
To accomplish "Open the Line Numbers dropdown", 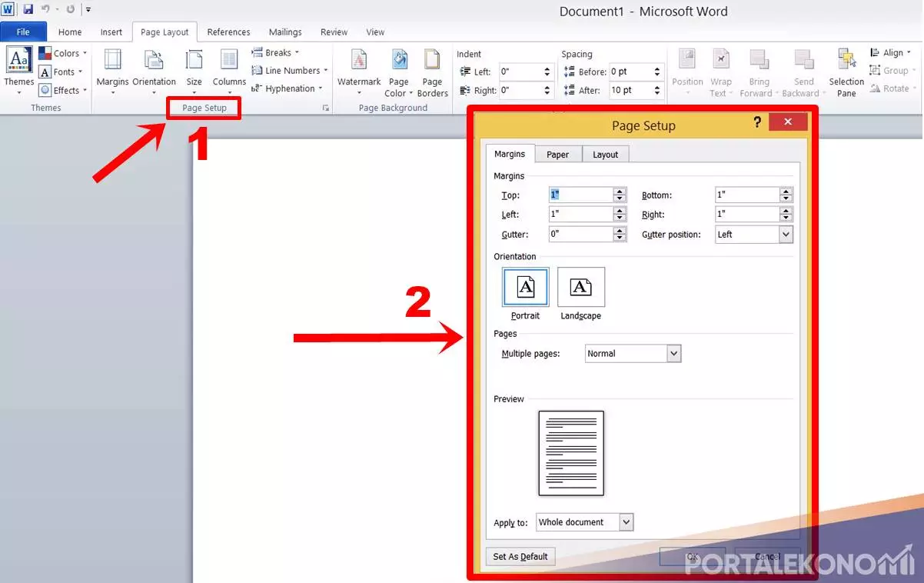I will [289, 71].
